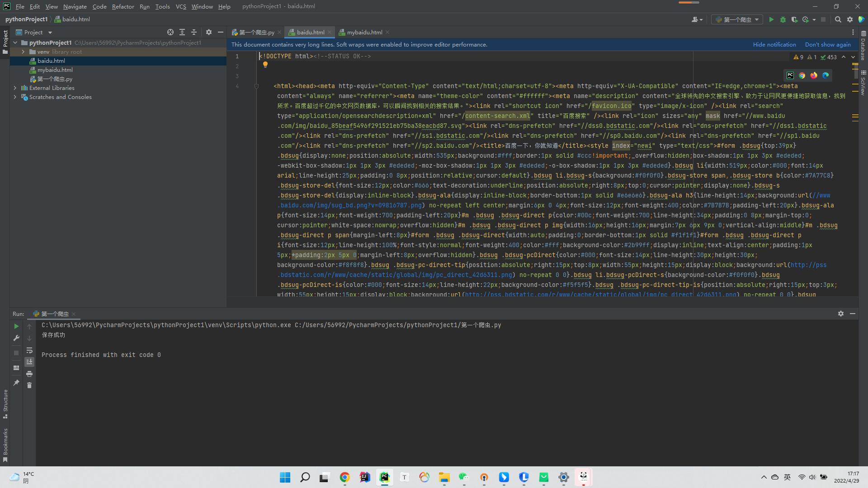Click the trash Clear All icon

[29, 385]
